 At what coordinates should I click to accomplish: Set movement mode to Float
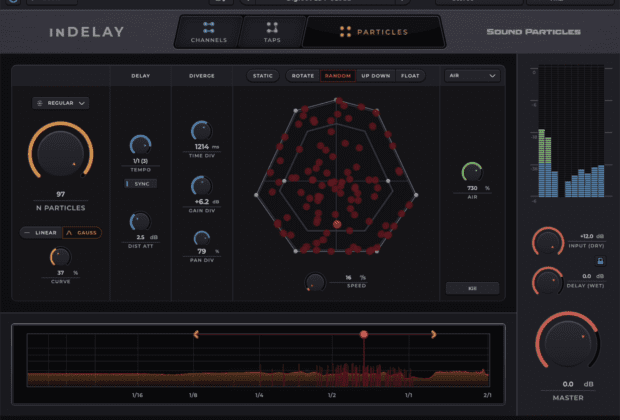410,76
